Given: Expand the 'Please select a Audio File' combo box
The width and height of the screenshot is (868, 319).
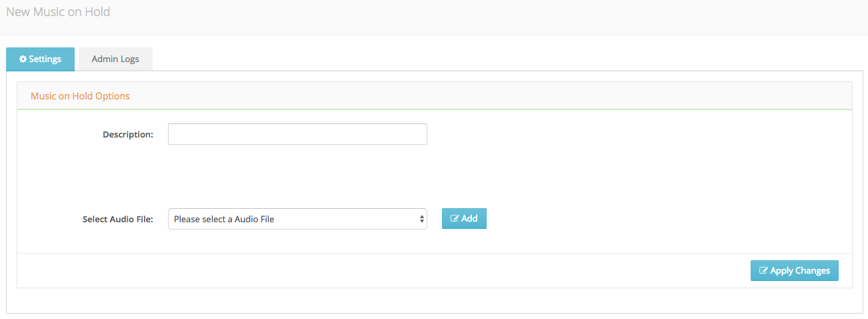Looking at the screenshot, I should [x=297, y=219].
